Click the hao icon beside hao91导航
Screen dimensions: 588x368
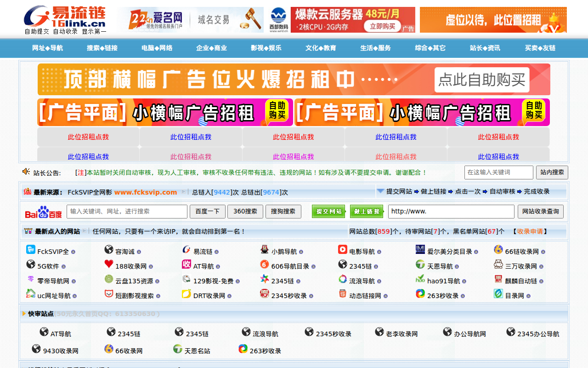420,279
